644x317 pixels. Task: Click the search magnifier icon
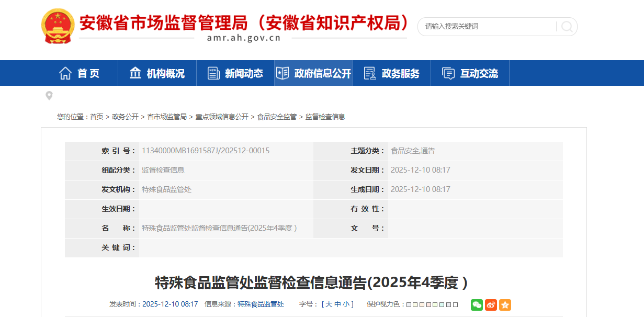click(x=567, y=27)
